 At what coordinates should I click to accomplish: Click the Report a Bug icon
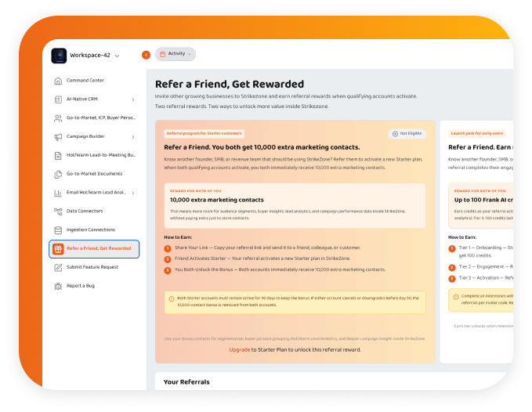(58, 286)
